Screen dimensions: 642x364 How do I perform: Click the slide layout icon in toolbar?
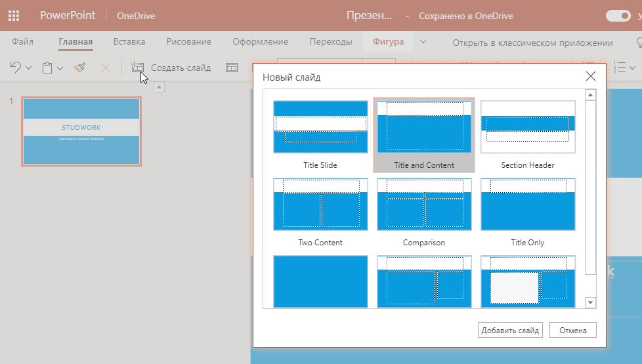[x=231, y=68]
